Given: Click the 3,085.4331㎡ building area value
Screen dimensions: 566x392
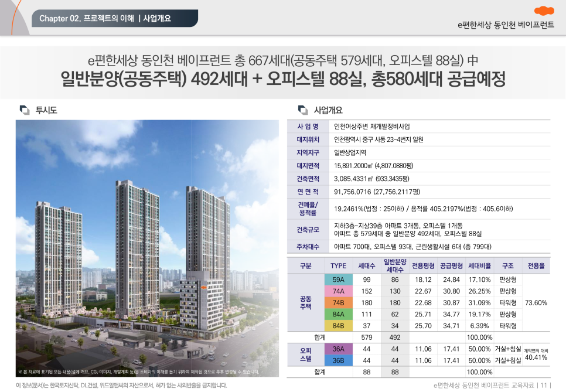Looking at the screenshot, I should [371, 178].
